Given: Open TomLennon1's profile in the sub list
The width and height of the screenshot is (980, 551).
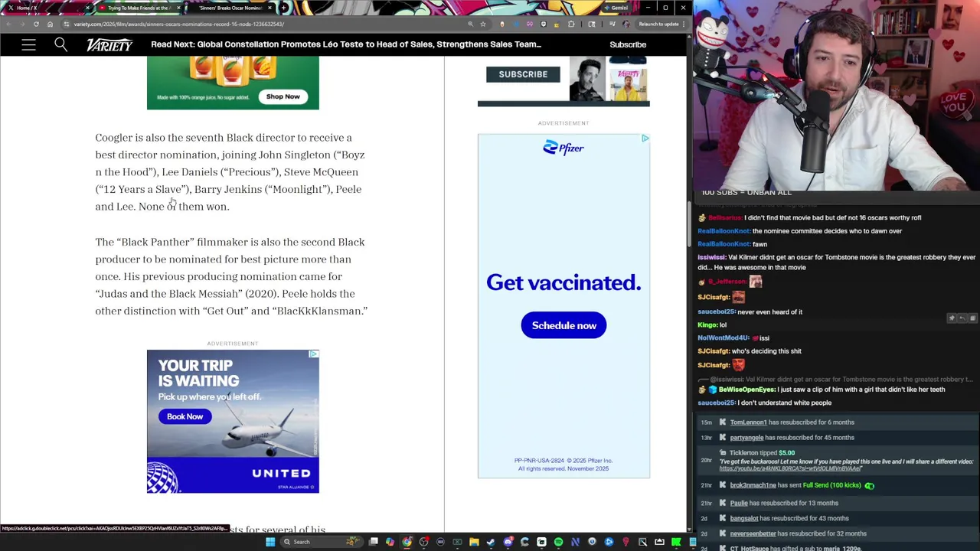Looking at the screenshot, I should pyautogui.click(x=748, y=422).
